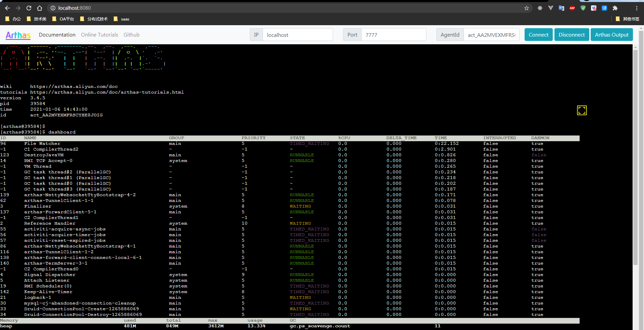Open OA平台 bookmark folder
This screenshot has width=644, height=330.
click(x=63, y=19)
